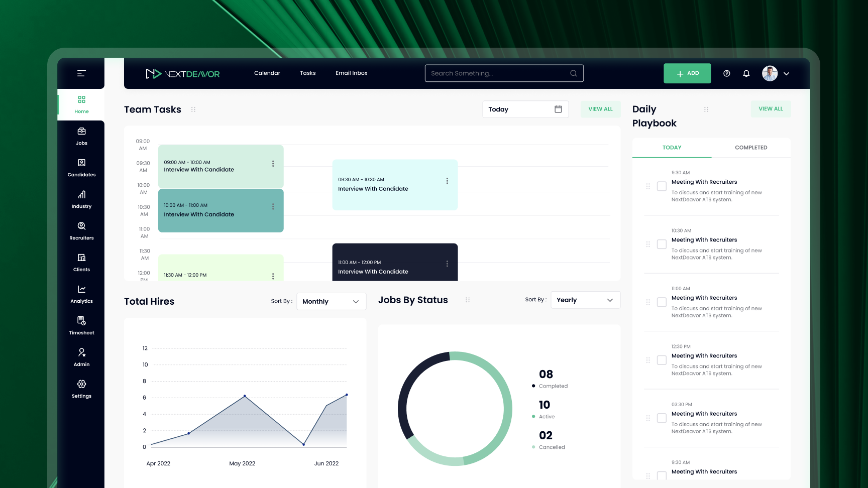The image size is (868, 488).
Task: Check the 10:30 AM Meeting With Recruiters
Action: [662, 244]
